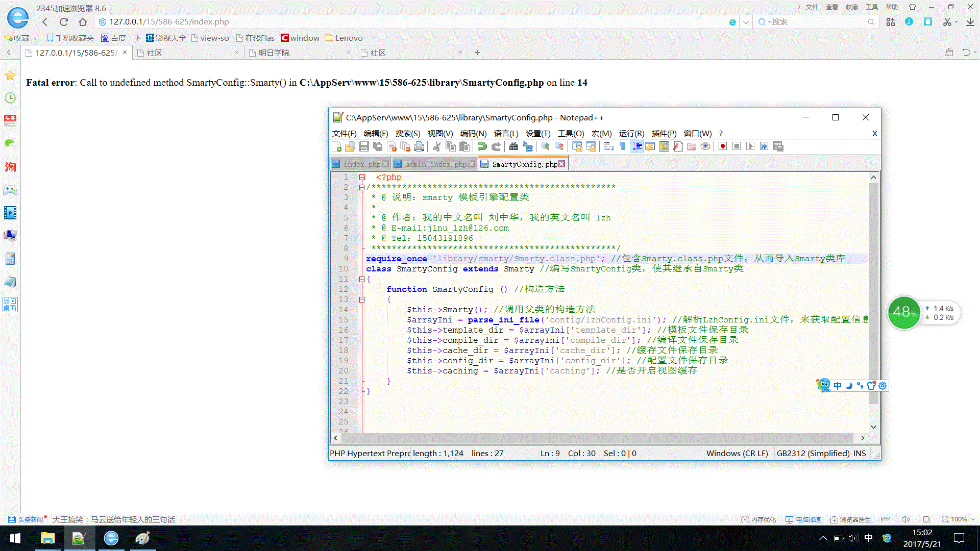Click the browser 搜索 search box
980x551 pixels.
tap(817, 22)
